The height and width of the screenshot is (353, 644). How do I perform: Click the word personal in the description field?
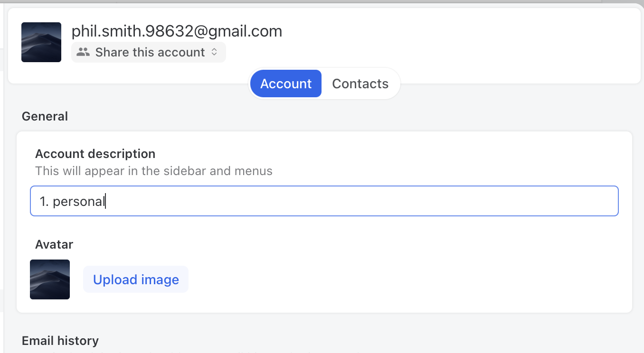click(x=78, y=202)
